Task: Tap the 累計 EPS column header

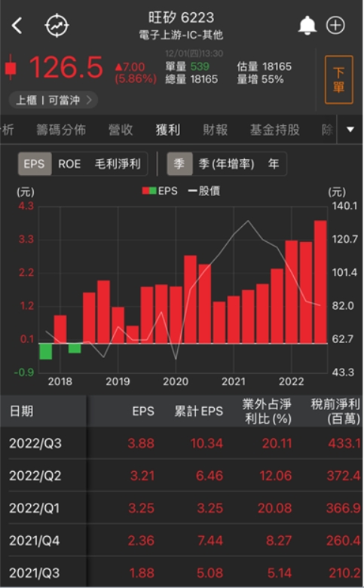Action: [x=199, y=411]
